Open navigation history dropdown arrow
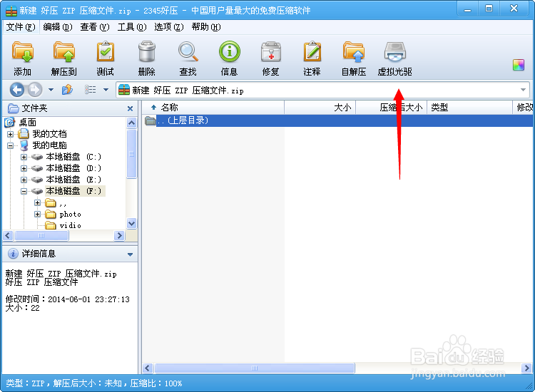 pyautogui.click(x=51, y=90)
